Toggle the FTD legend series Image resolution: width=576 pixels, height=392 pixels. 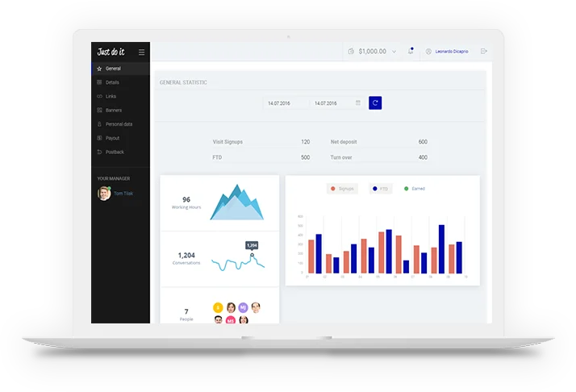pyautogui.click(x=380, y=189)
